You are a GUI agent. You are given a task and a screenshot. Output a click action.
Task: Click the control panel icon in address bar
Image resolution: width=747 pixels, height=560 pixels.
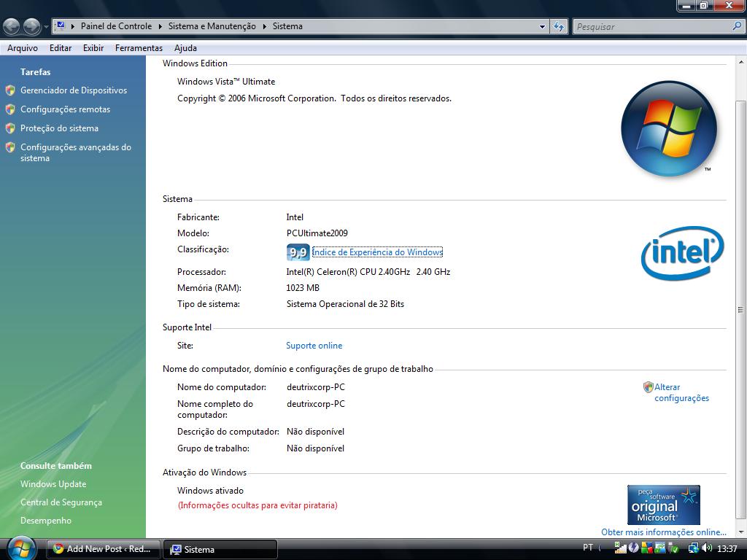[x=60, y=26]
